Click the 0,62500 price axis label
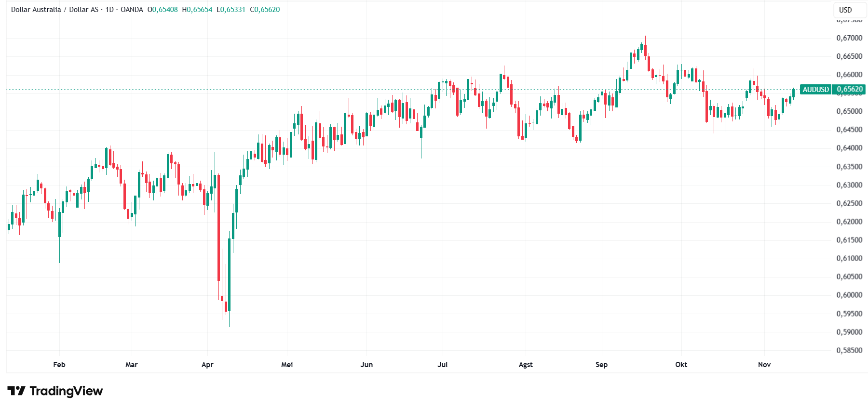Screen dimensions: 868x409 coord(849,203)
